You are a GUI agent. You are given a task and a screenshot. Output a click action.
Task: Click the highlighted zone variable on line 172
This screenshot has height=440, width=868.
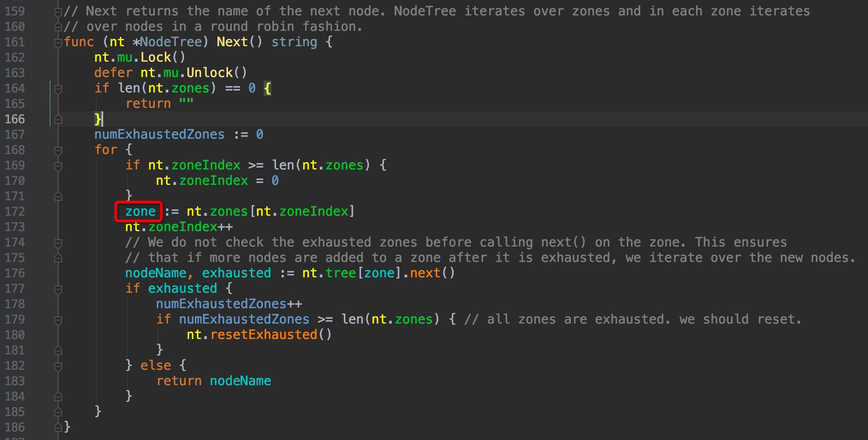pyautogui.click(x=140, y=211)
